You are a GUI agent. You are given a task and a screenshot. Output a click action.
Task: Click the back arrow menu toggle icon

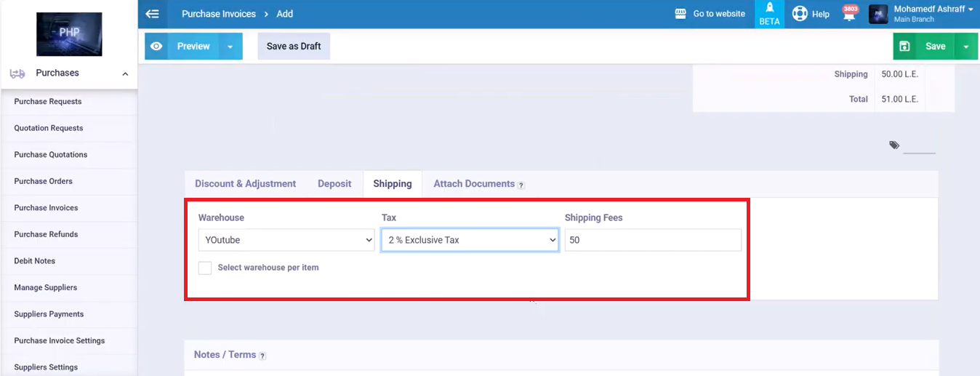tap(152, 14)
